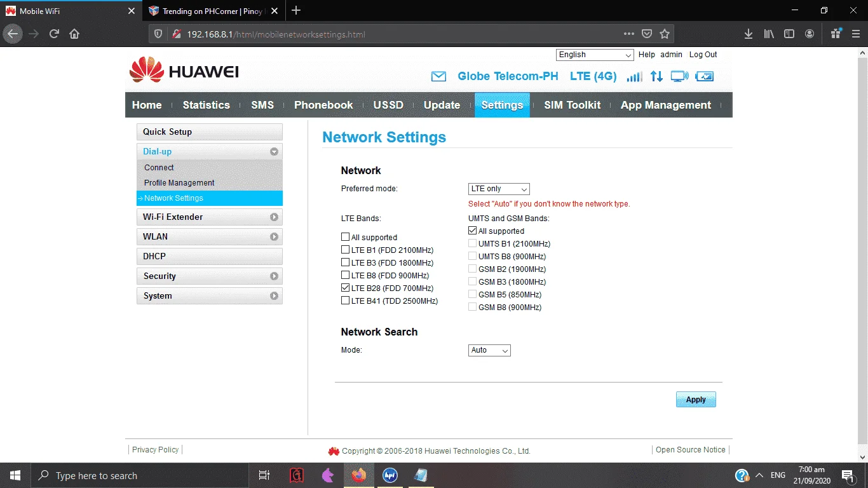Image resolution: width=868 pixels, height=488 pixels.
Task: Open the Help link
Action: pos(647,55)
